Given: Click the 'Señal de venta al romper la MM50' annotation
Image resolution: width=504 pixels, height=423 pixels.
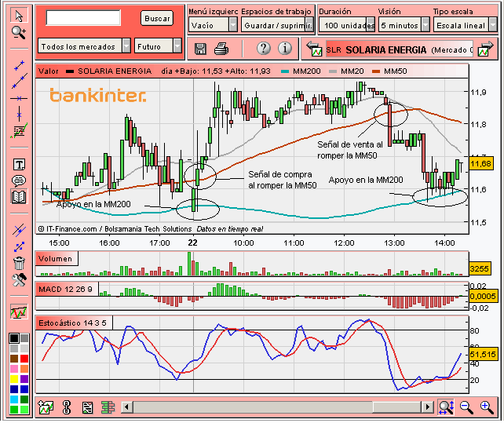Looking at the screenshot, I should pyautogui.click(x=349, y=150).
